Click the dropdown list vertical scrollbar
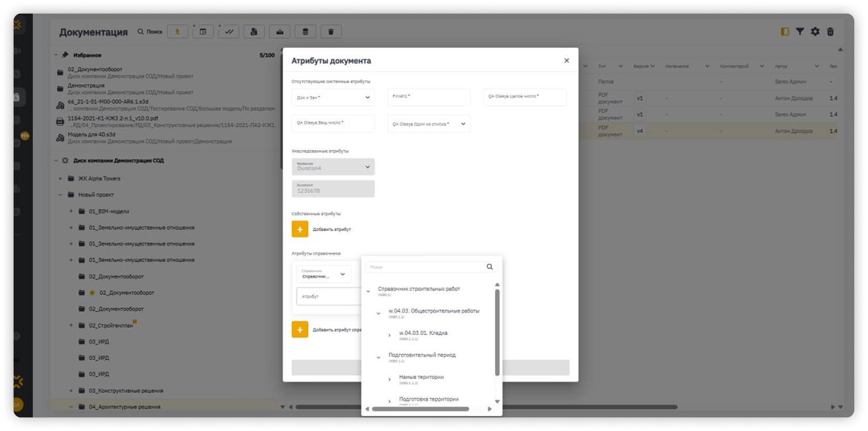This screenshot has height=431, width=868. coord(497,332)
